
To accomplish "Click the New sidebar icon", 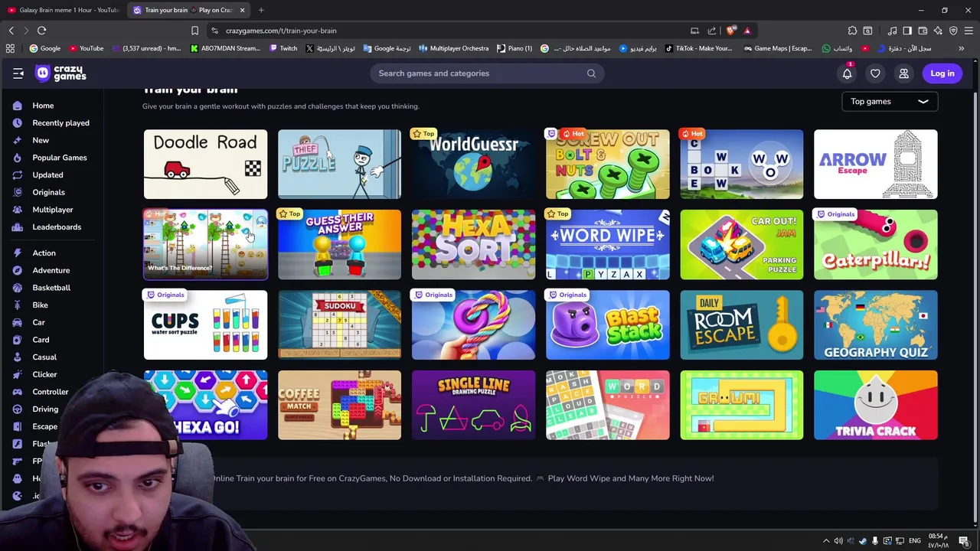I will [x=17, y=140].
